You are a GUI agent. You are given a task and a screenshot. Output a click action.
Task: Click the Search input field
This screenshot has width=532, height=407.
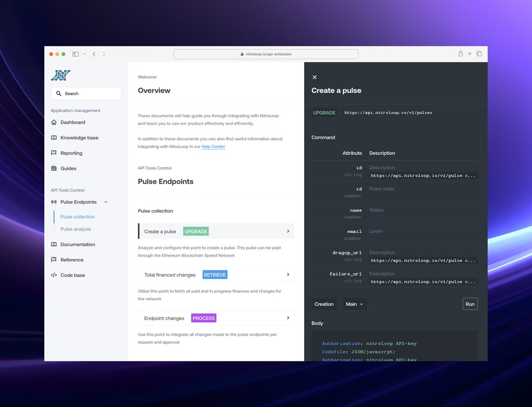pyautogui.click(x=86, y=93)
